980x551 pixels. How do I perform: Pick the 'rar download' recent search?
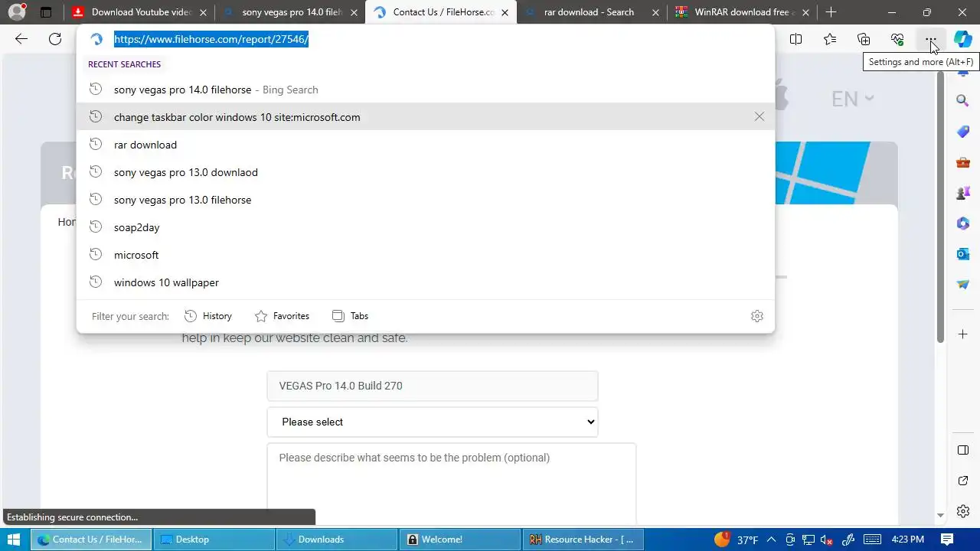tap(426, 145)
